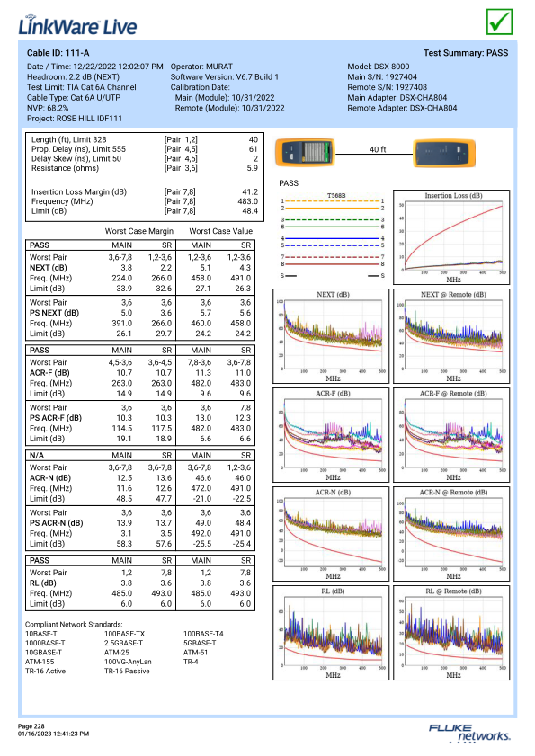Open the ACR-N (dB) graph
This screenshot has width=535, height=756.
click(x=331, y=534)
